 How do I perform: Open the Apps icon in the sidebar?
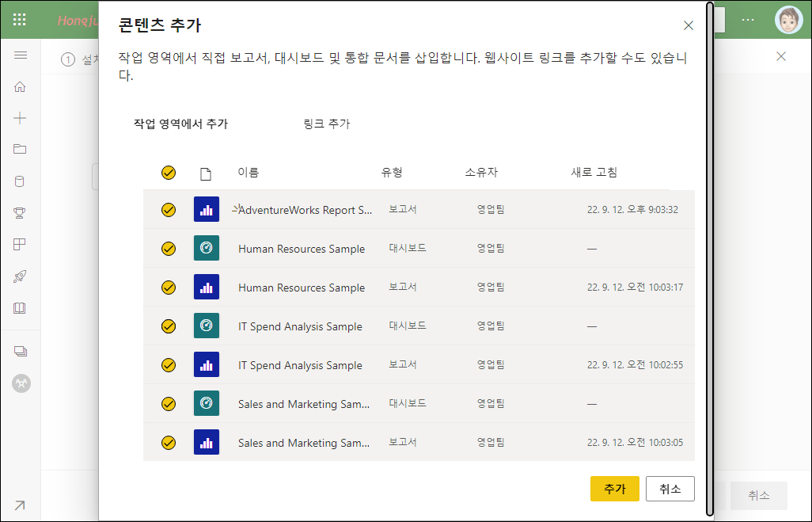[20, 244]
